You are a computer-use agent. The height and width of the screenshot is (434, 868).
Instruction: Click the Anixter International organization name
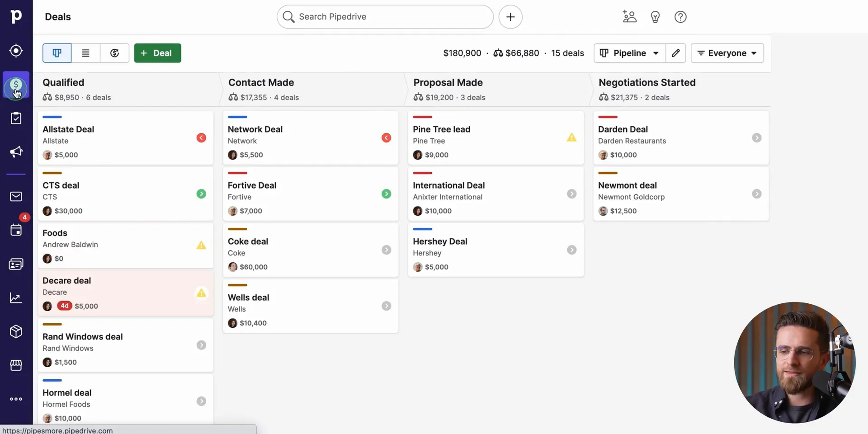(x=448, y=197)
